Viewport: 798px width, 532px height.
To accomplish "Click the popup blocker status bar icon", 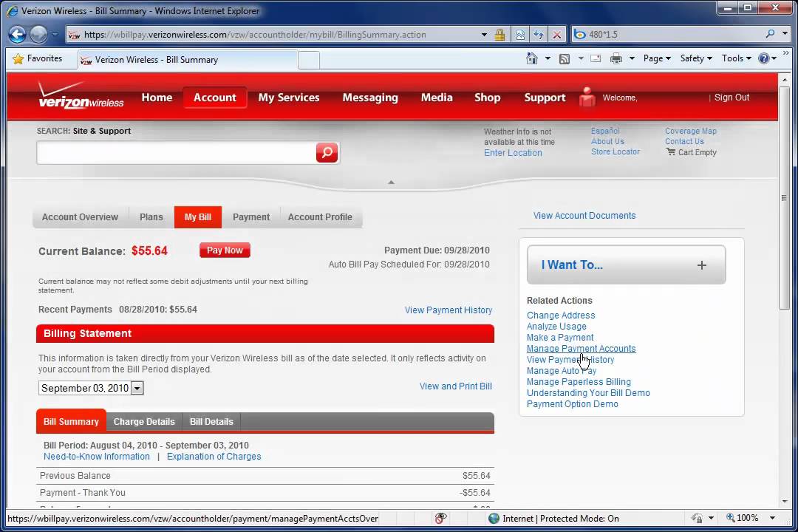I will tap(440, 518).
